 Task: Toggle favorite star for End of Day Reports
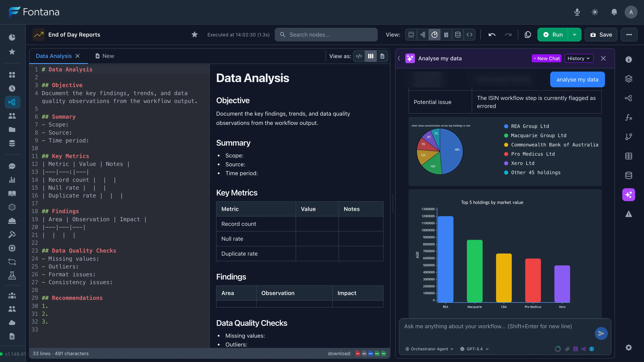194,34
